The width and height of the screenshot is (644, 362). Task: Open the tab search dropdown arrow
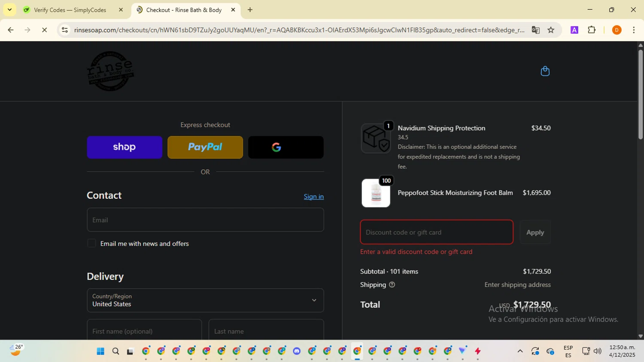(x=9, y=9)
